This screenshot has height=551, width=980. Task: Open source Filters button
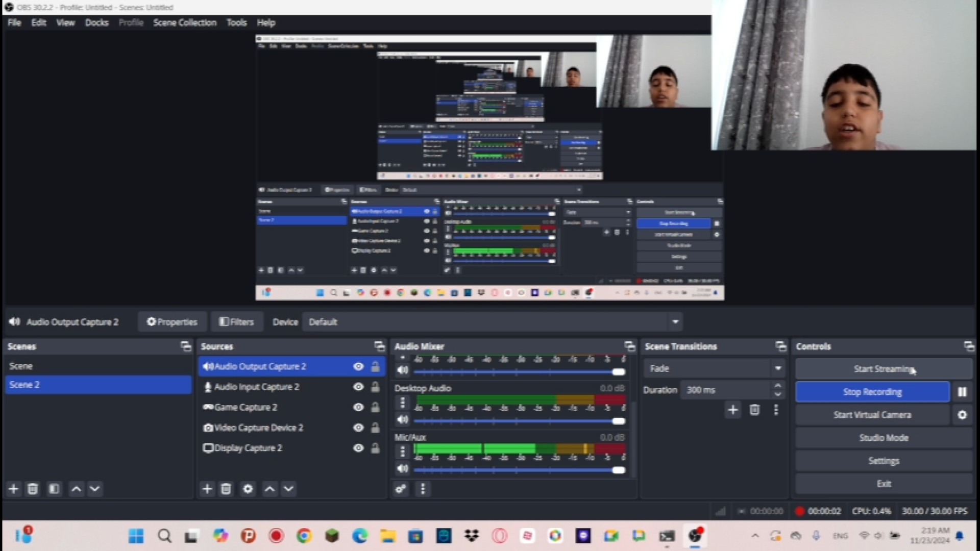click(x=236, y=322)
